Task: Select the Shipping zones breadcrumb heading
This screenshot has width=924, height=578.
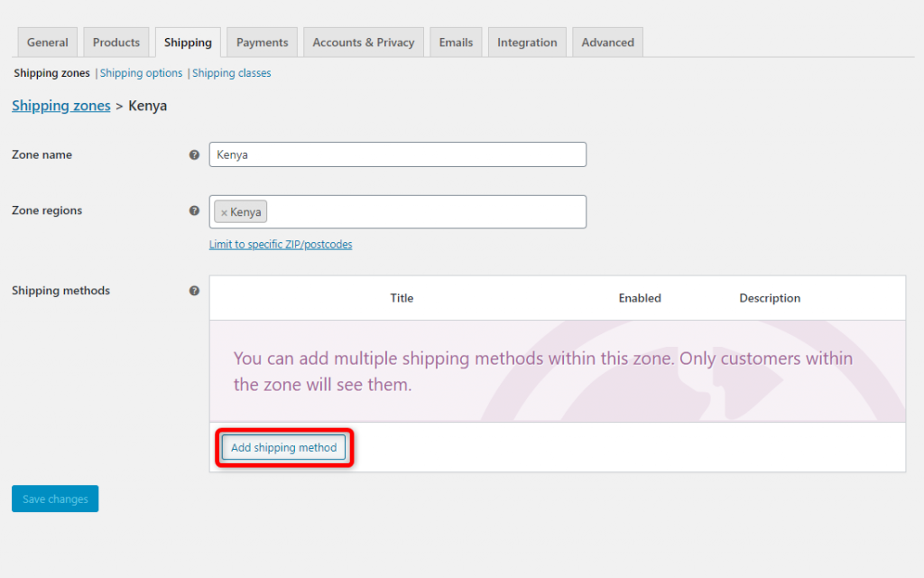Action: (x=60, y=106)
